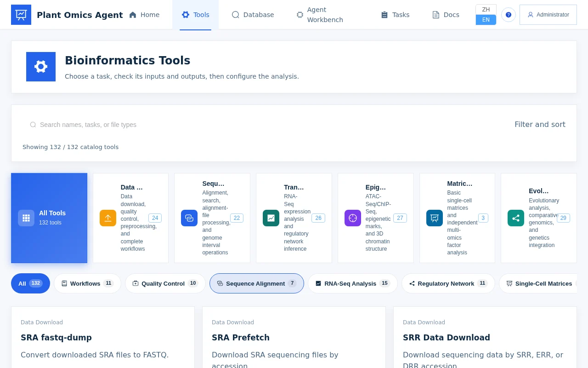Go to the Database tab
Image resolution: width=588 pixels, height=368 pixels.
tap(253, 15)
